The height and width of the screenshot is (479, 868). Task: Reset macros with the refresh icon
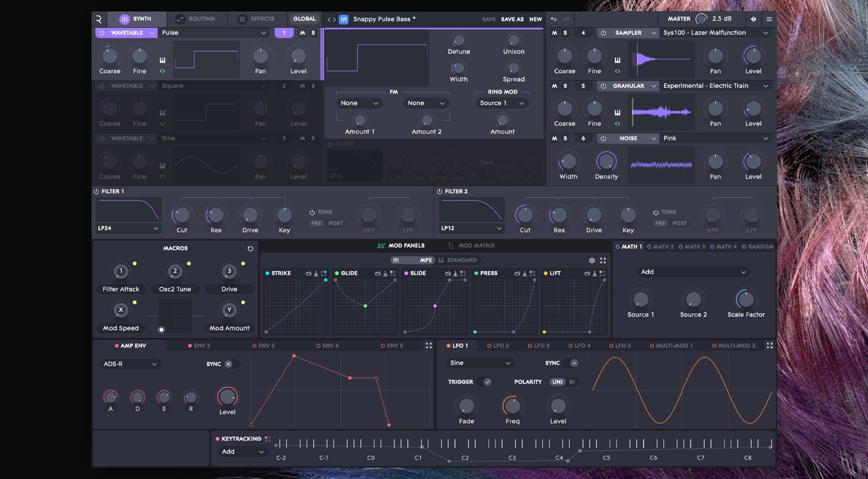[x=250, y=249]
